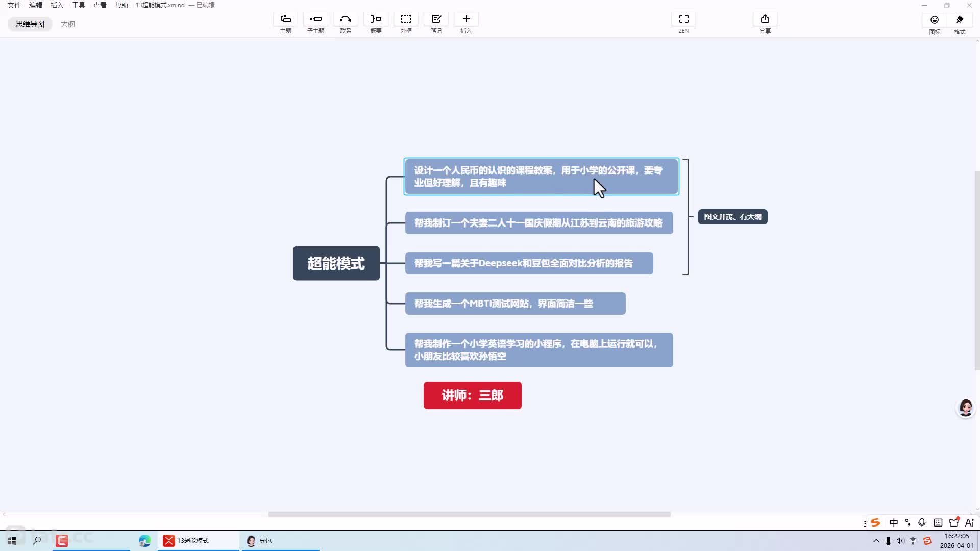Select the central topic 超能模式
The width and height of the screenshot is (980, 551).
336,263
